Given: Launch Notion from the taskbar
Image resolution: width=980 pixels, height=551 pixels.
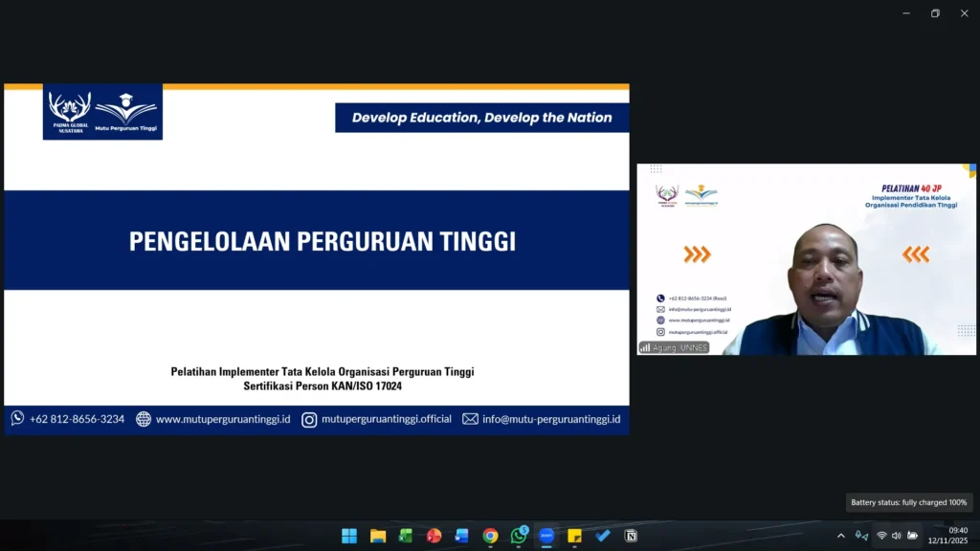Looking at the screenshot, I should [631, 536].
